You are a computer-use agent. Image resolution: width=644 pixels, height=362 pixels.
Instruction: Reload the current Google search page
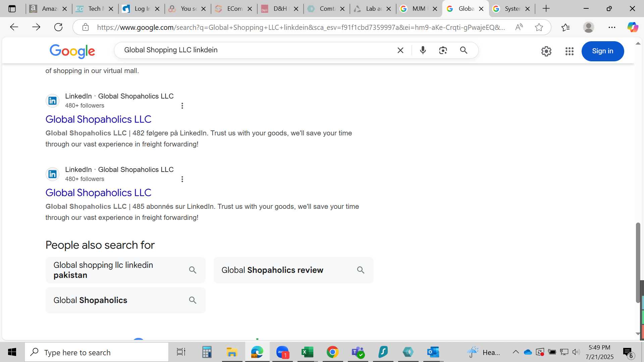tap(58, 27)
